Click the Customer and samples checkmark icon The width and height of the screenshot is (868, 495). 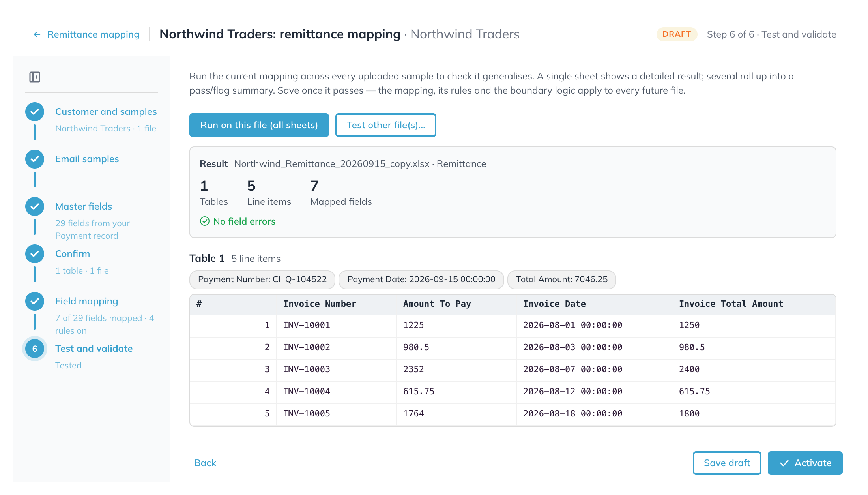click(x=35, y=112)
